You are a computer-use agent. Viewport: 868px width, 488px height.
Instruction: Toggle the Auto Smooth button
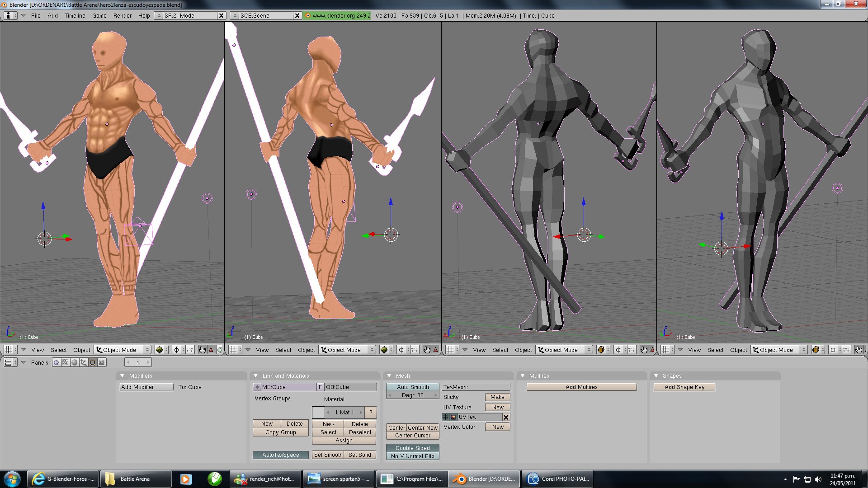(412, 387)
